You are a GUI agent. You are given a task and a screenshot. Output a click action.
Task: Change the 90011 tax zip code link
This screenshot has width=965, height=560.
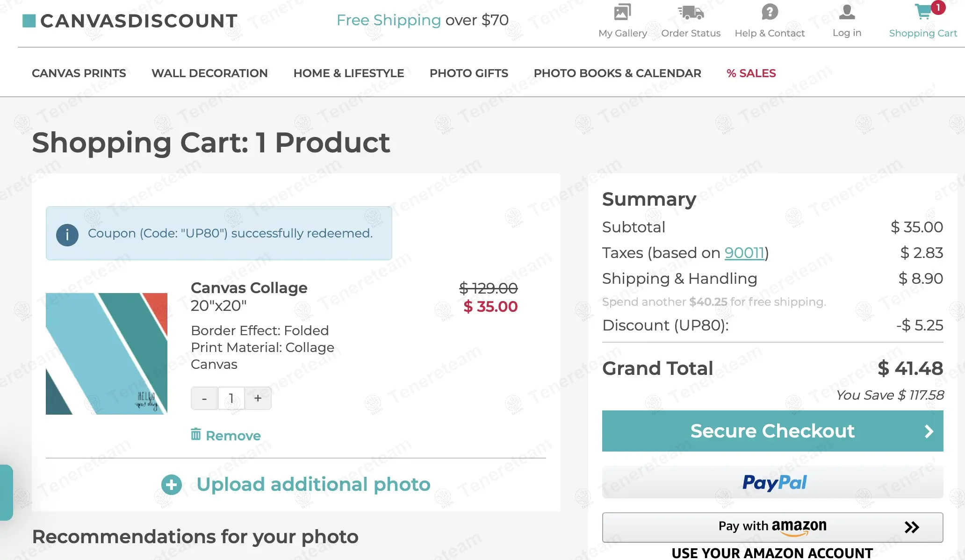tap(744, 253)
